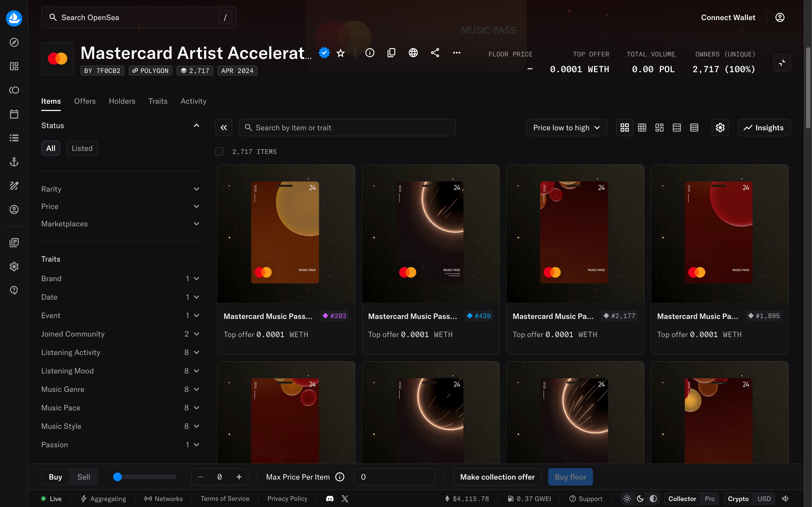Toggle status filter to Listed
812x507 pixels.
[x=82, y=148]
